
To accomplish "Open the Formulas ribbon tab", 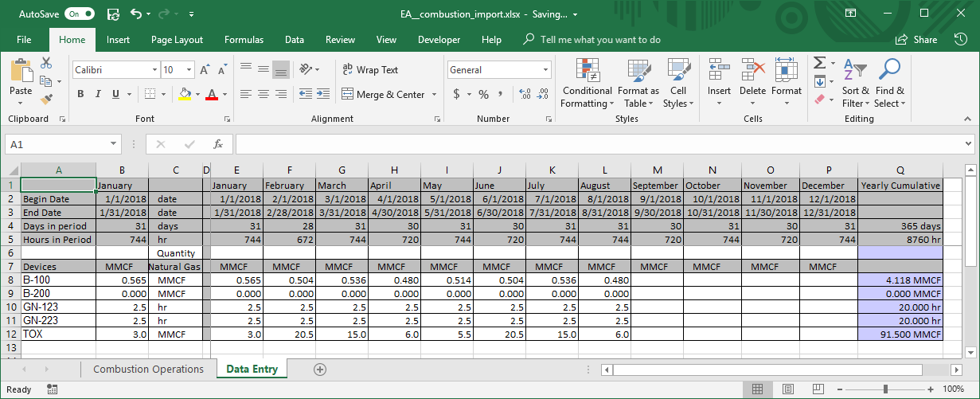I will click(x=244, y=40).
